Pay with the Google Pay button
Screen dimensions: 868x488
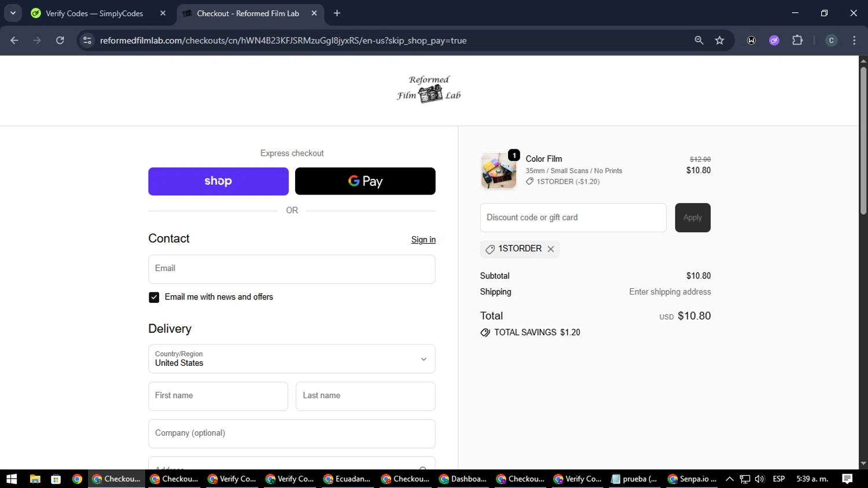pos(365,181)
